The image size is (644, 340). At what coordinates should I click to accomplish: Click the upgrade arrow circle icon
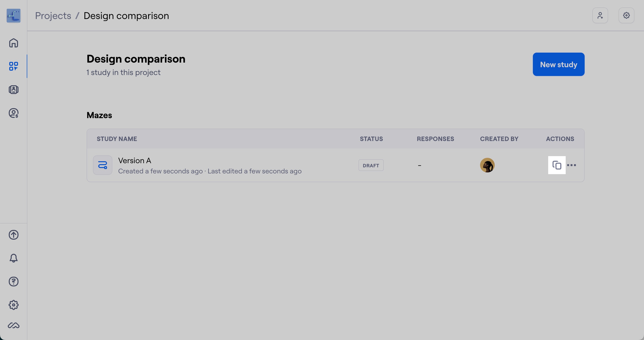tap(14, 235)
